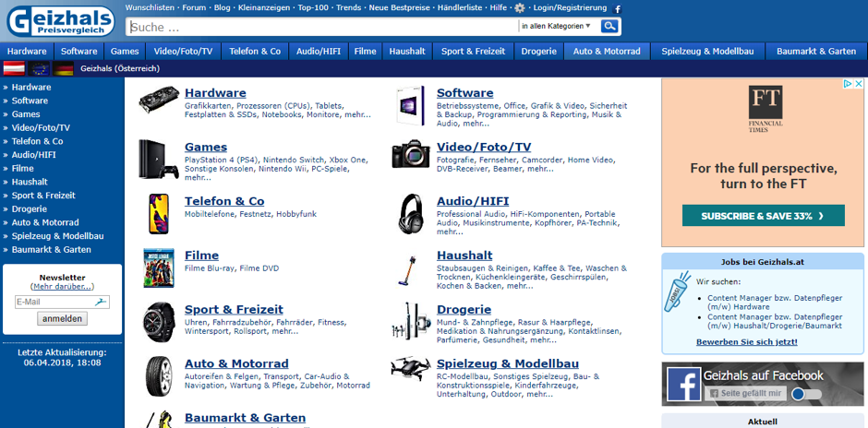Click the Blu-ray cover Filme image
This screenshot has height=428, width=868.
pyautogui.click(x=159, y=267)
